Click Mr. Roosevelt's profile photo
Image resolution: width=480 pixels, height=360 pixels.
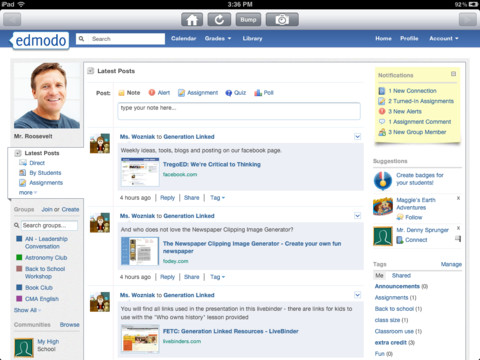47,95
